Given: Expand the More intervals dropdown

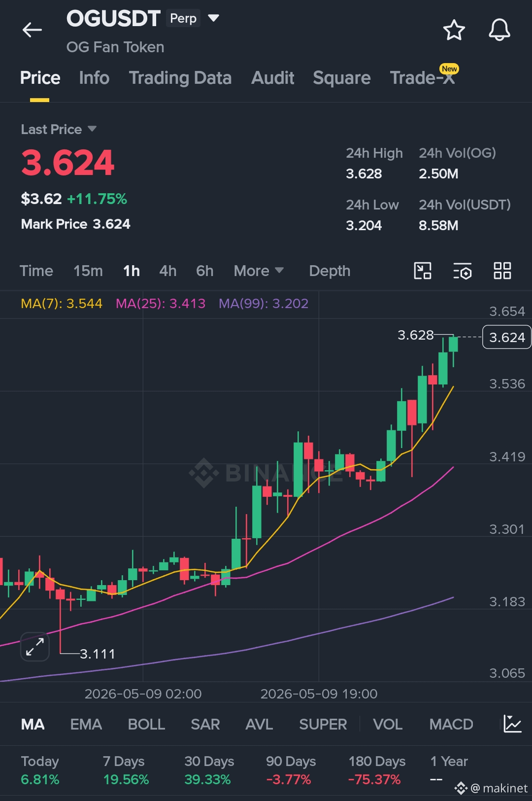Looking at the screenshot, I should (259, 271).
